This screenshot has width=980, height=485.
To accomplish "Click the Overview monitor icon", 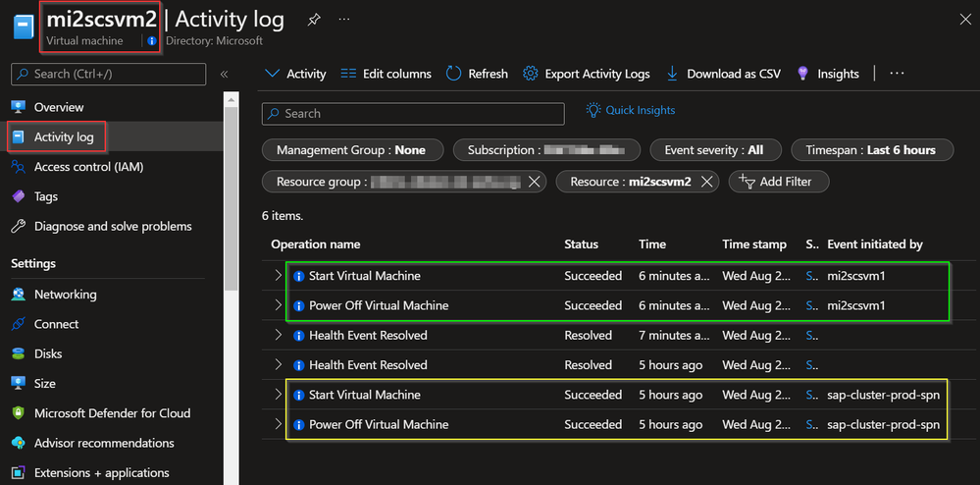I will [18, 107].
